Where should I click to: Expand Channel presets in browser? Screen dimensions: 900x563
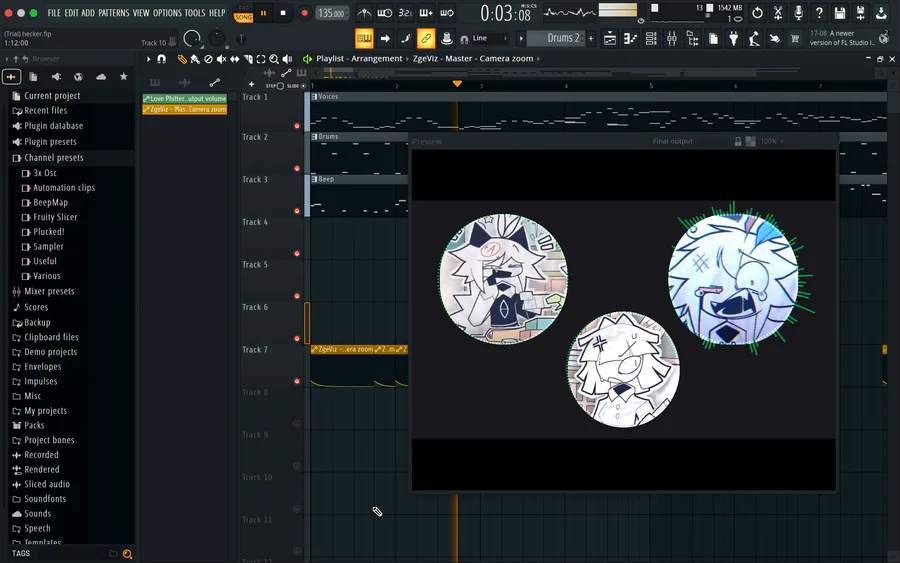[53, 157]
